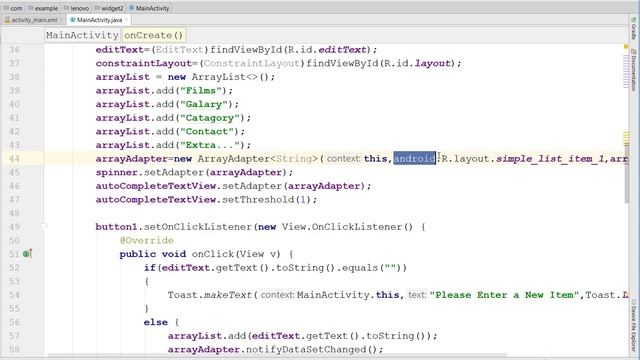Click the override gutter icon on line 51
The height and width of the screenshot is (360, 640).
(x=27, y=254)
